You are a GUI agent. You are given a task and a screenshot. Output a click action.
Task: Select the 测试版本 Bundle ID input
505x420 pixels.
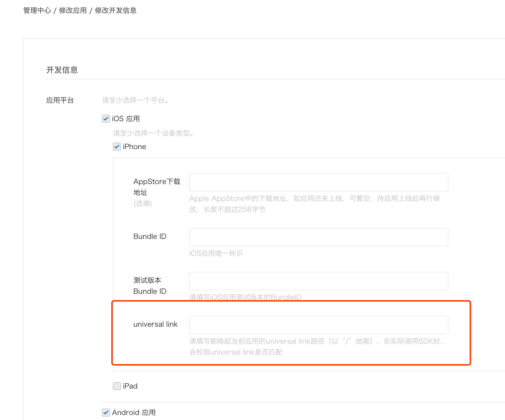(x=319, y=281)
